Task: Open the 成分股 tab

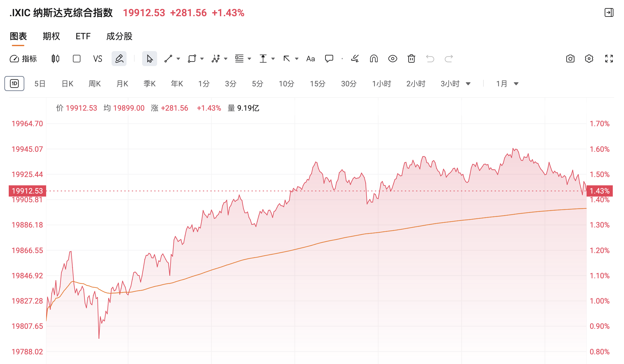Action: point(119,36)
